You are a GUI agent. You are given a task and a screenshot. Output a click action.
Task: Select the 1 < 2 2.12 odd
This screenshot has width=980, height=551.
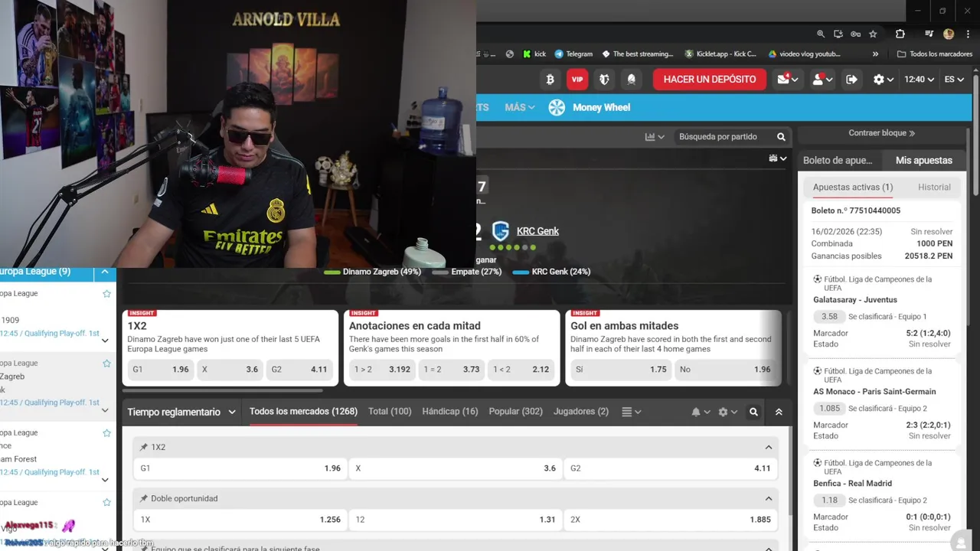tap(521, 369)
